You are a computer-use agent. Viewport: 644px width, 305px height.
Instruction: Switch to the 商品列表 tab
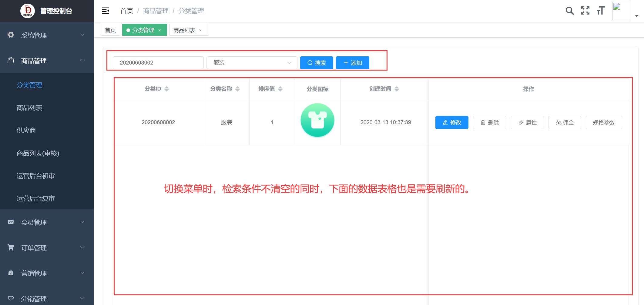[x=185, y=30]
